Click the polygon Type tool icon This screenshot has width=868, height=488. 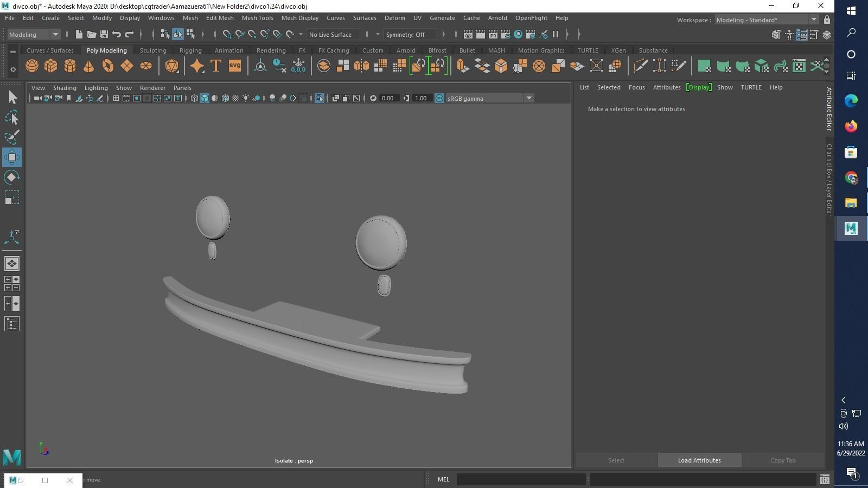[215, 66]
